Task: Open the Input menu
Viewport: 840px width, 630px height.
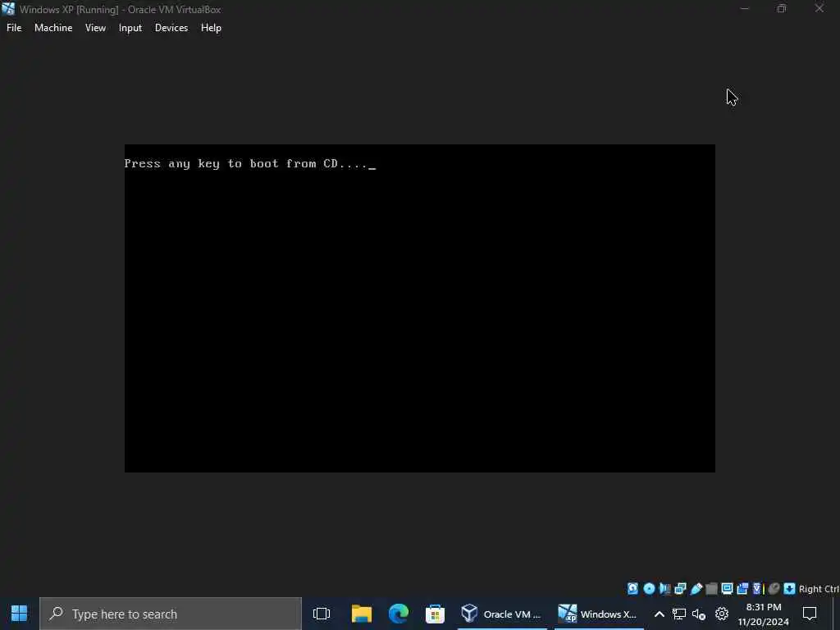Action: (130, 28)
